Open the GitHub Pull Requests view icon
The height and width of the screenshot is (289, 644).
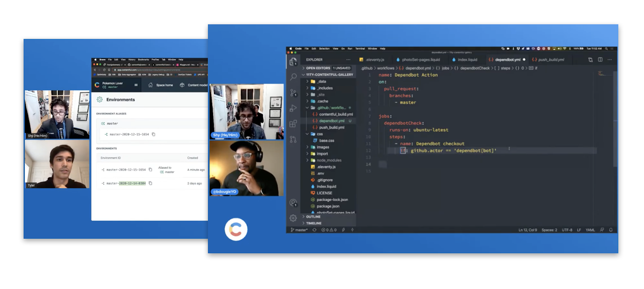(293, 139)
